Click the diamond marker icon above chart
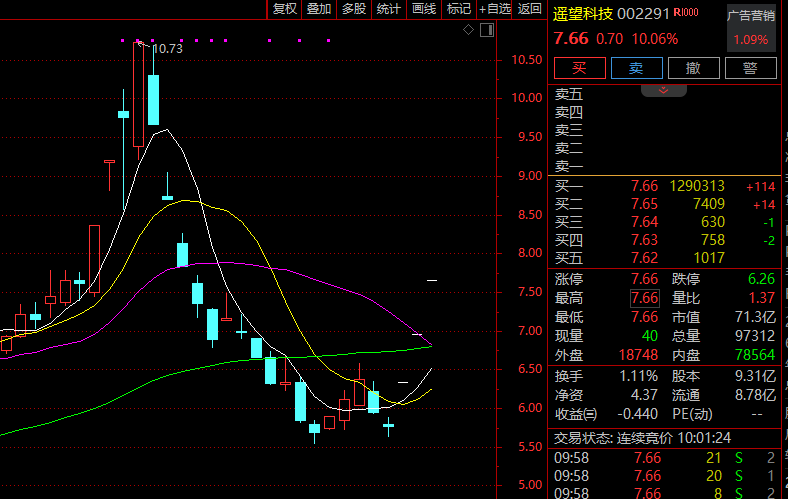Viewport: 788px width, 499px height. tap(469, 30)
